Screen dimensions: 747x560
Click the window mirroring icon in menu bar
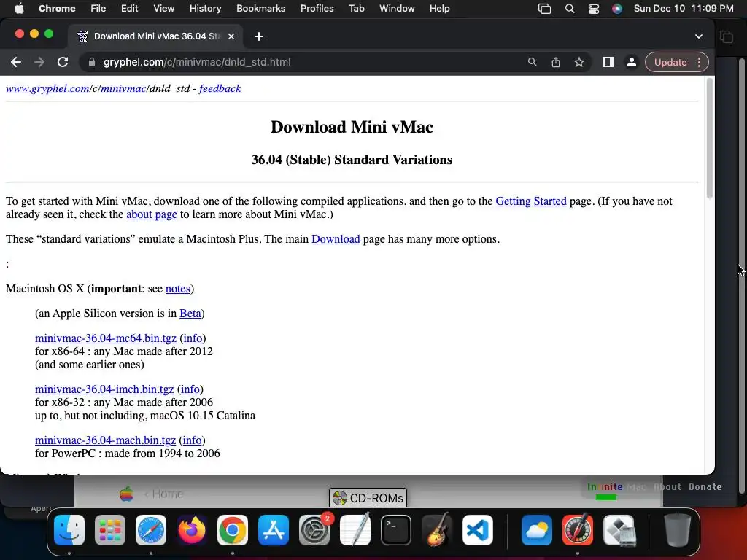[544, 9]
